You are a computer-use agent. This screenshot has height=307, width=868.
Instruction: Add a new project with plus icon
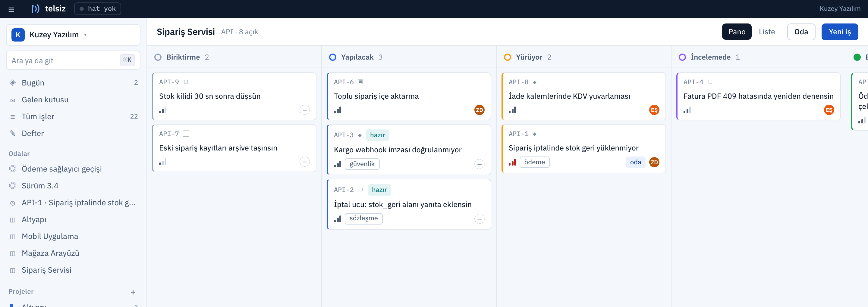tap(133, 292)
